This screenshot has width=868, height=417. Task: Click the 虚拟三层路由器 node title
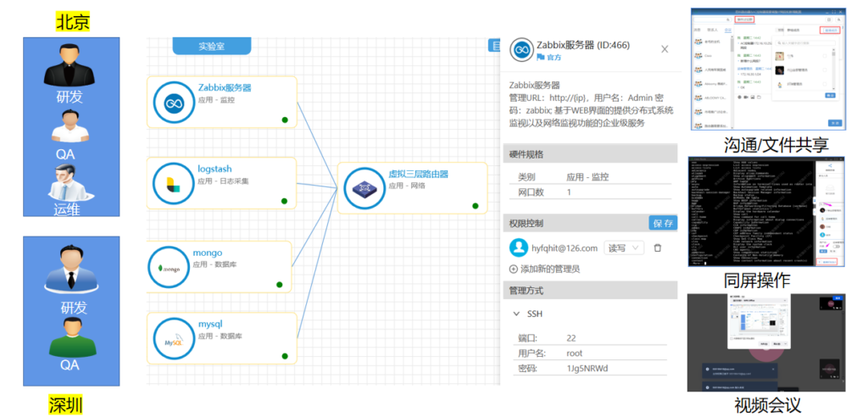(419, 174)
